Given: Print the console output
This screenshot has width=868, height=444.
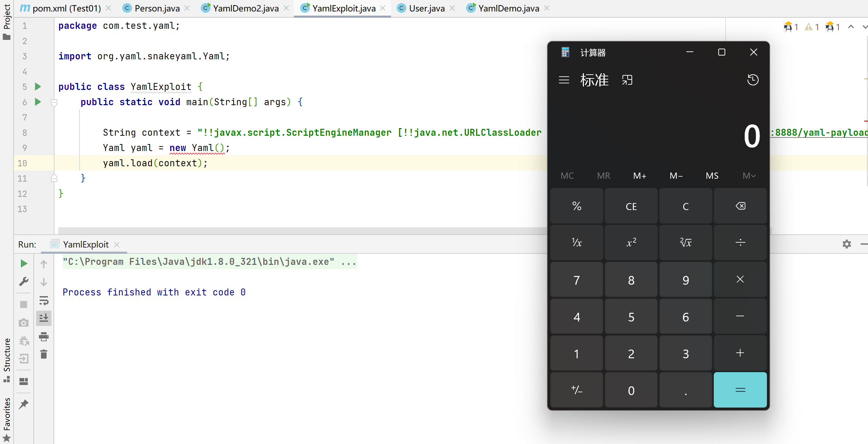Looking at the screenshot, I should (x=44, y=336).
